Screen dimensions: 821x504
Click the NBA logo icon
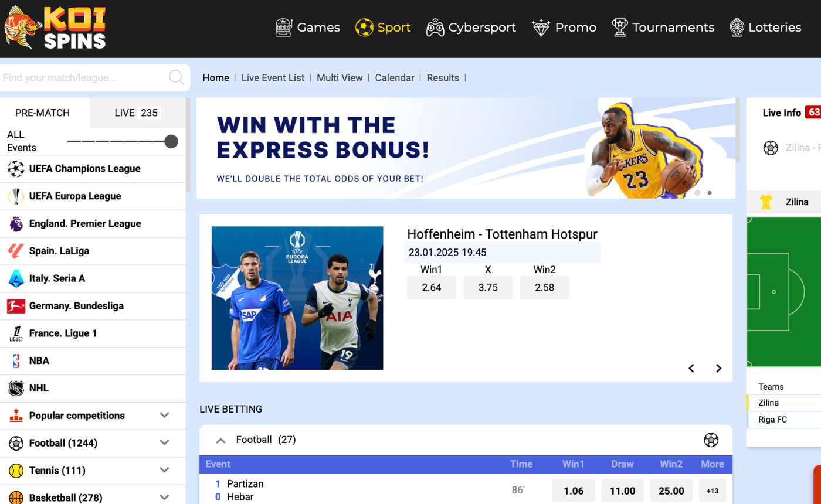[16, 360]
